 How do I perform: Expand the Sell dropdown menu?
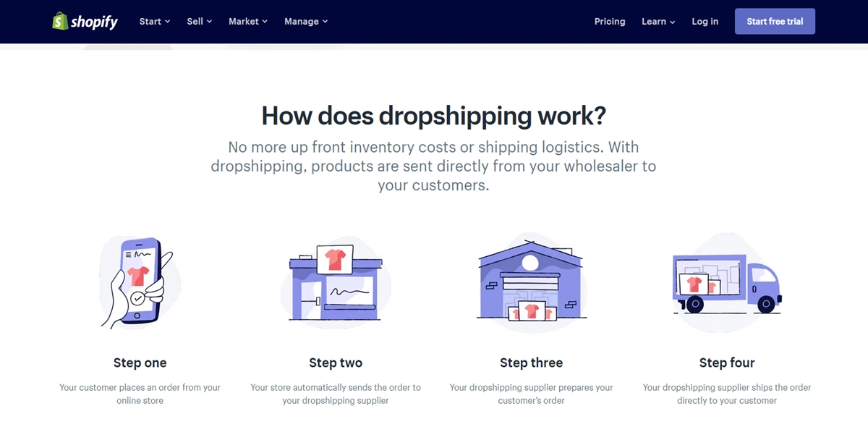tap(200, 22)
